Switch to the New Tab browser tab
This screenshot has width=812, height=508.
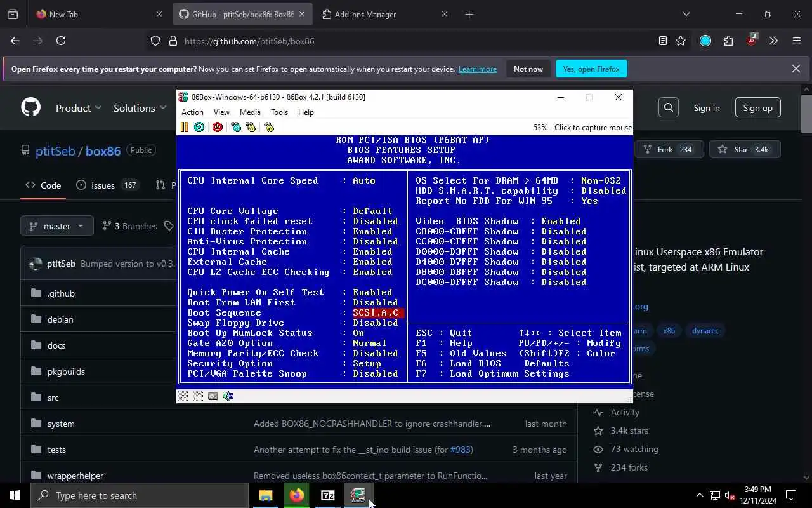pyautogui.click(x=98, y=14)
